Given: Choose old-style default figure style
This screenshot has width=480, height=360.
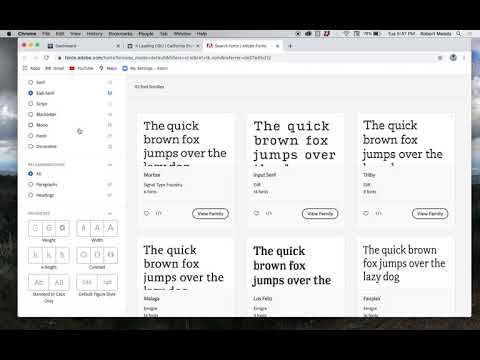Looking at the screenshot, I should pyautogui.click(x=87, y=282).
